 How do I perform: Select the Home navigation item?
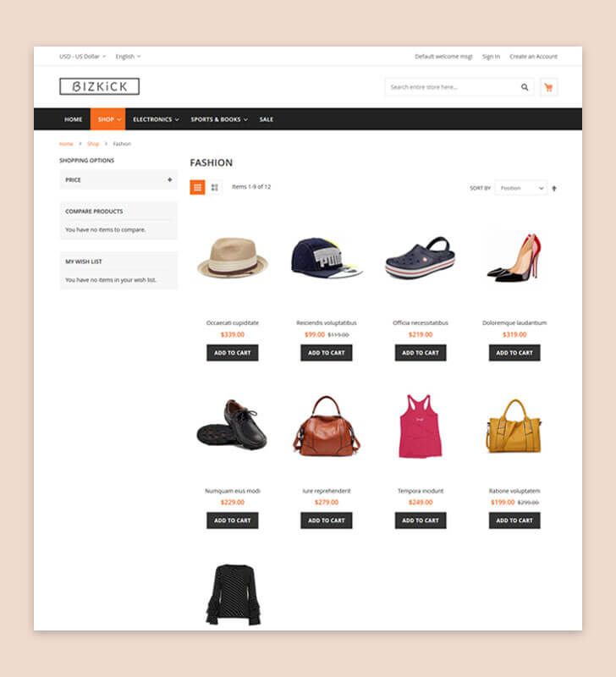pyautogui.click(x=73, y=119)
